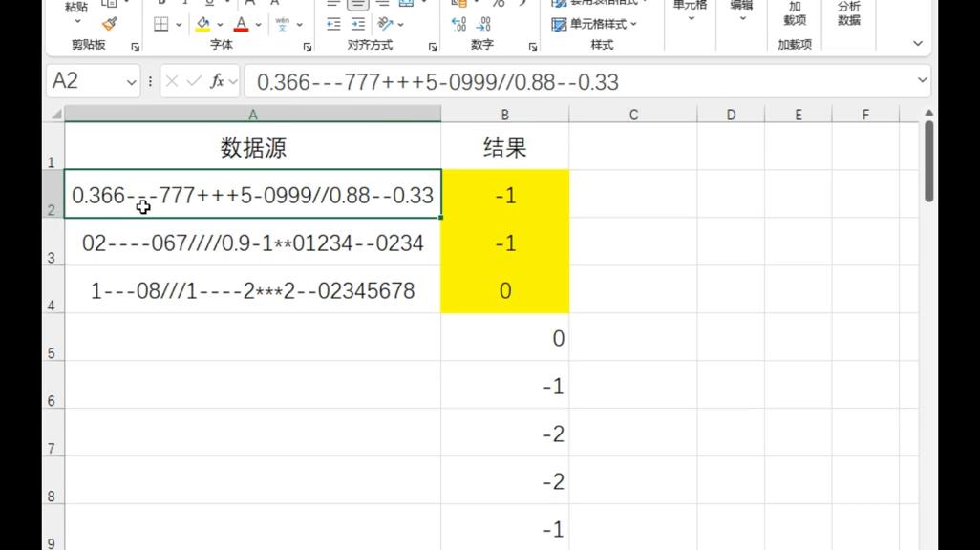Click the Increase Indent icon

tap(358, 22)
